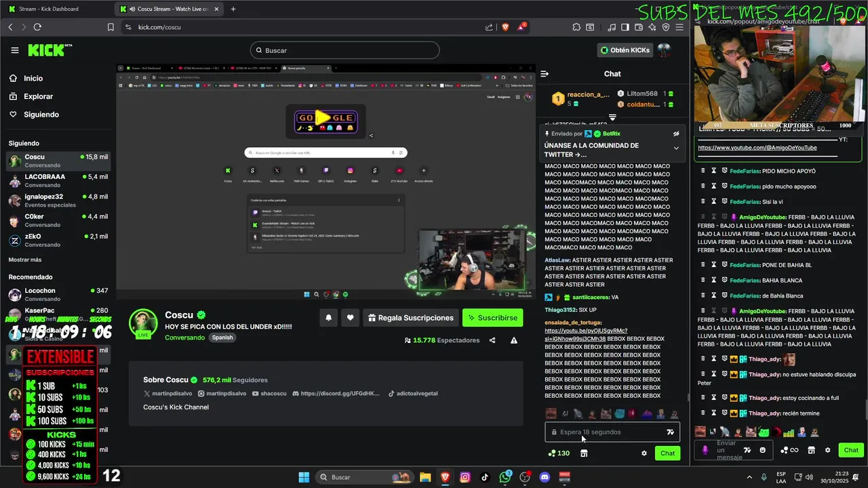Image resolution: width=868 pixels, height=488 pixels.
Task: Expand the list with Mostrar más
Action: [x=25, y=260]
